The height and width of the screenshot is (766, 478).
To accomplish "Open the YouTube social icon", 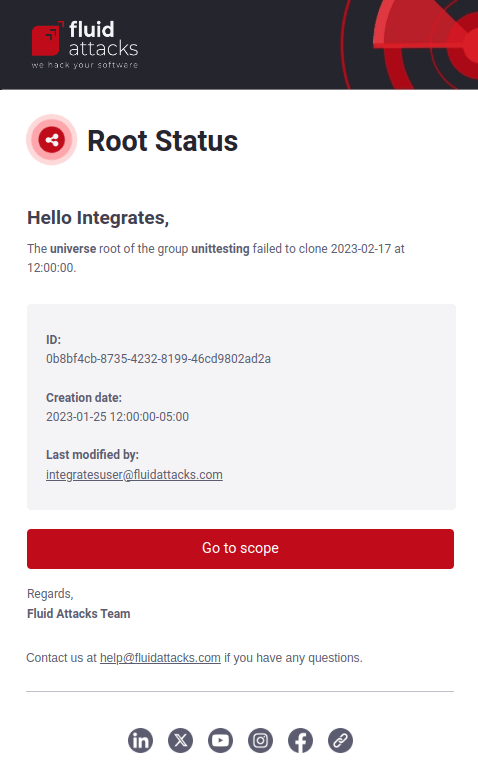I will pos(220,740).
